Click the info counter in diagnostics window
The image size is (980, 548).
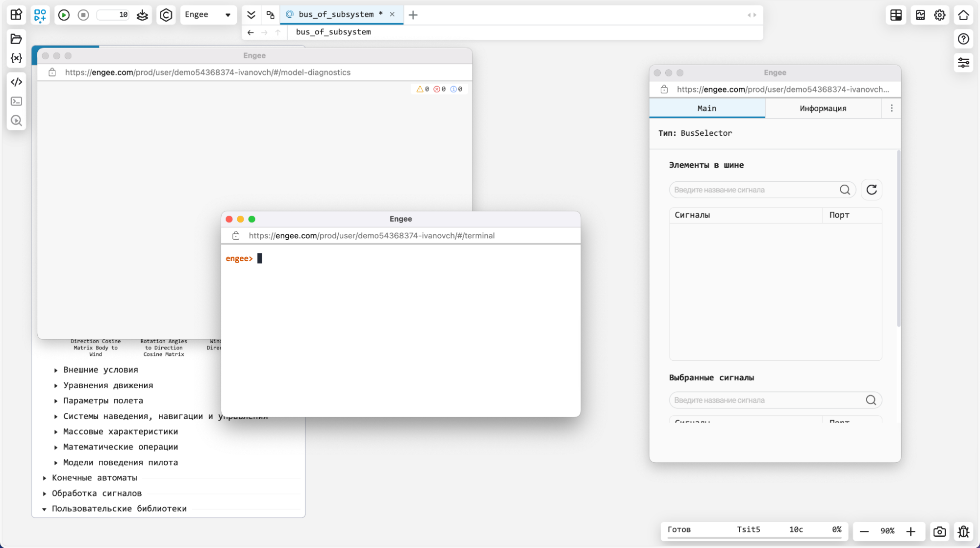[x=456, y=89]
